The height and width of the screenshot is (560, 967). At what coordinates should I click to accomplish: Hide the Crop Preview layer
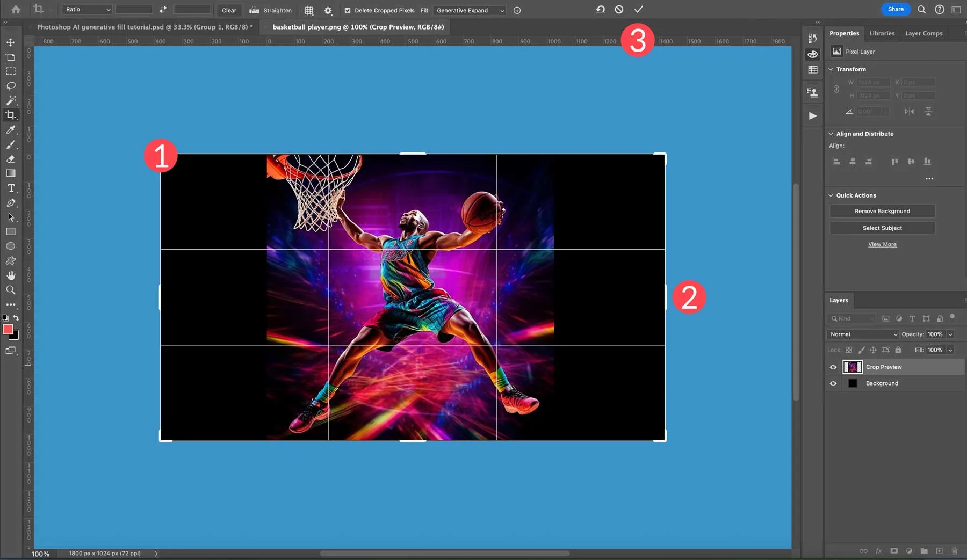tap(833, 367)
